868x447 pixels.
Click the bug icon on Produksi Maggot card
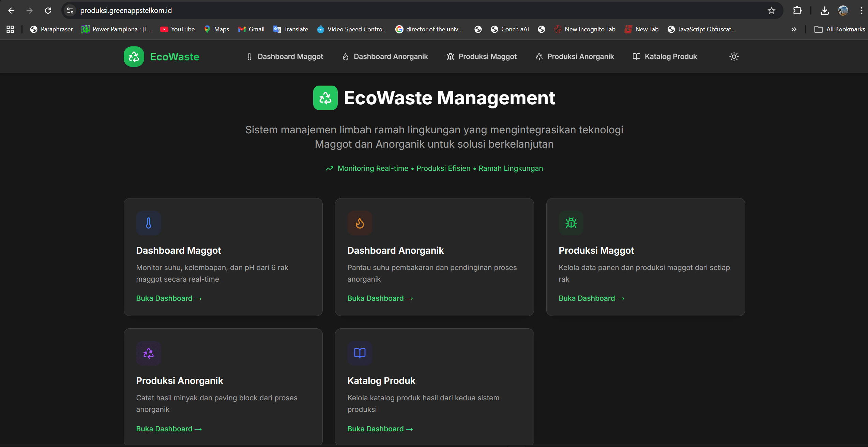[571, 223]
